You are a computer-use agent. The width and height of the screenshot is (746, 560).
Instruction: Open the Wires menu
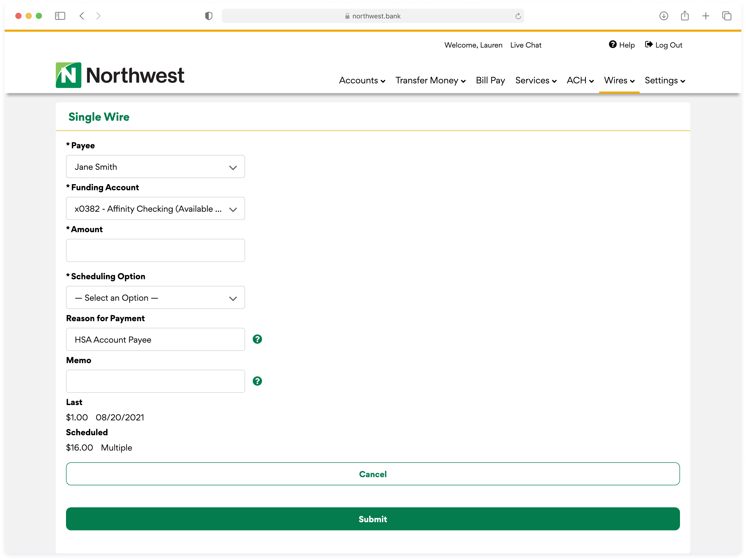619,81
